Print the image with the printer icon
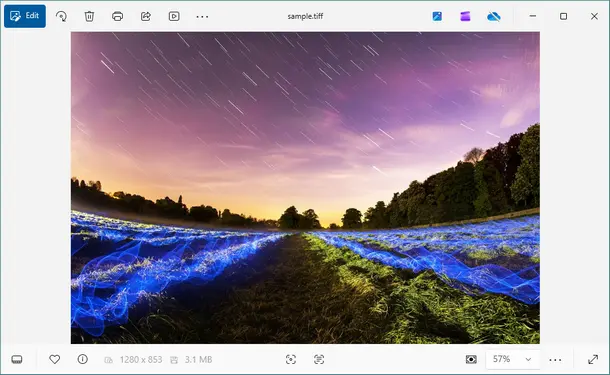The image size is (610, 375). [x=117, y=16]
